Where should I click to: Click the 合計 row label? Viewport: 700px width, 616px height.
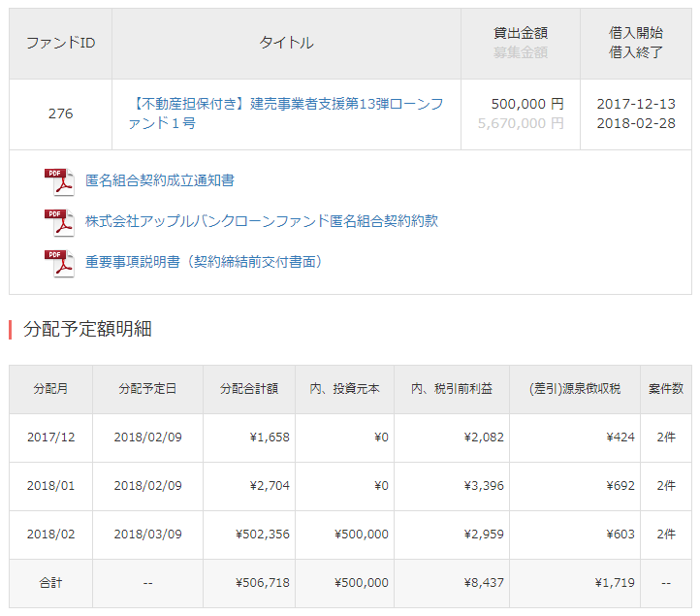(50, 583)
